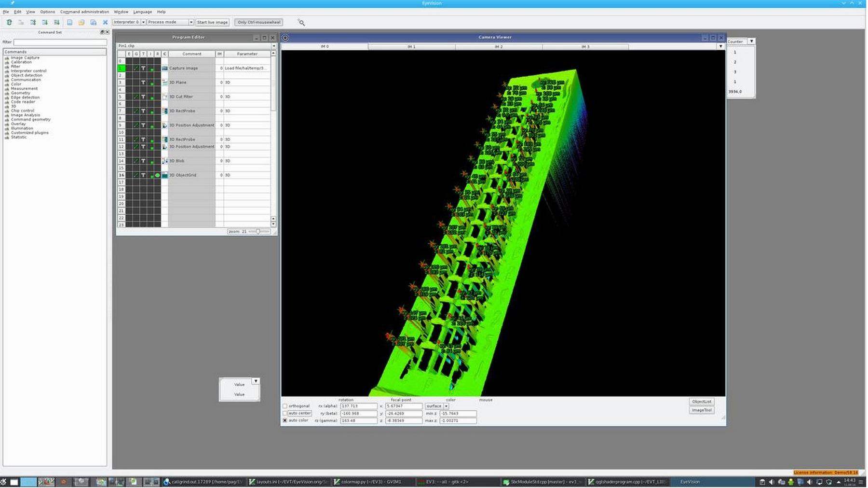
Task: Click the 3D ObjectGrid comment cell
Action: tap(191, 175)
